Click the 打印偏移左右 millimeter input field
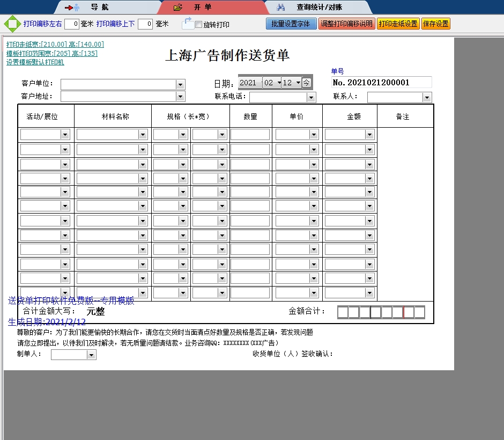Image resolution: width=504 pixels, height=440 pixels. [x=71, y=24]
